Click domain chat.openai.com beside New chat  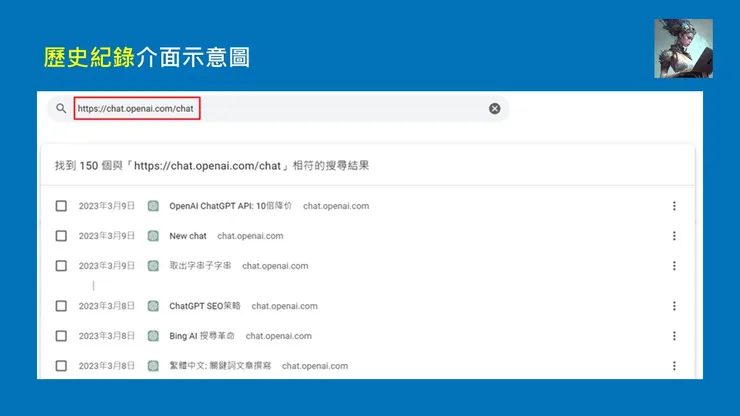click(x=250, y=236)
